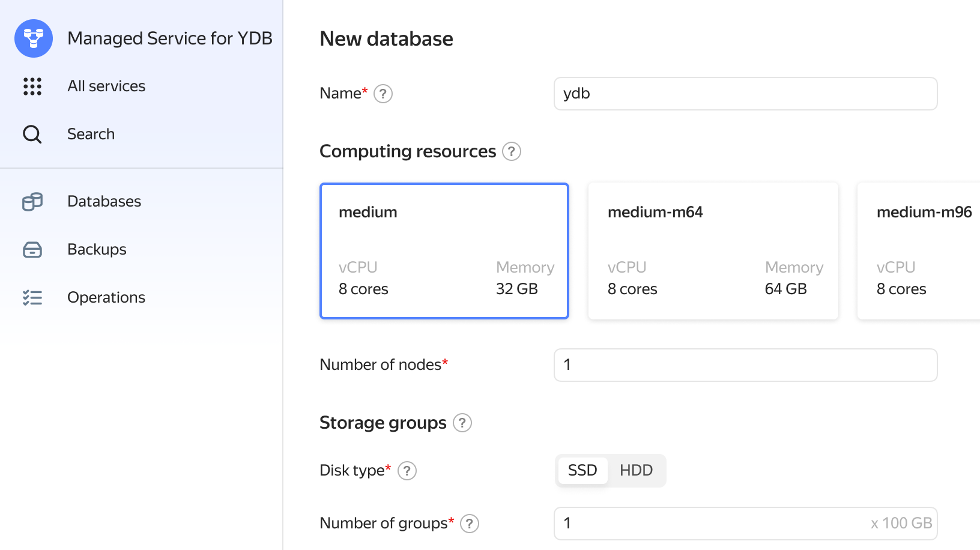Viewport: 980px width, 550px height.
Task: Choose the medium-m64 resource preset
Action: (713, 251)
